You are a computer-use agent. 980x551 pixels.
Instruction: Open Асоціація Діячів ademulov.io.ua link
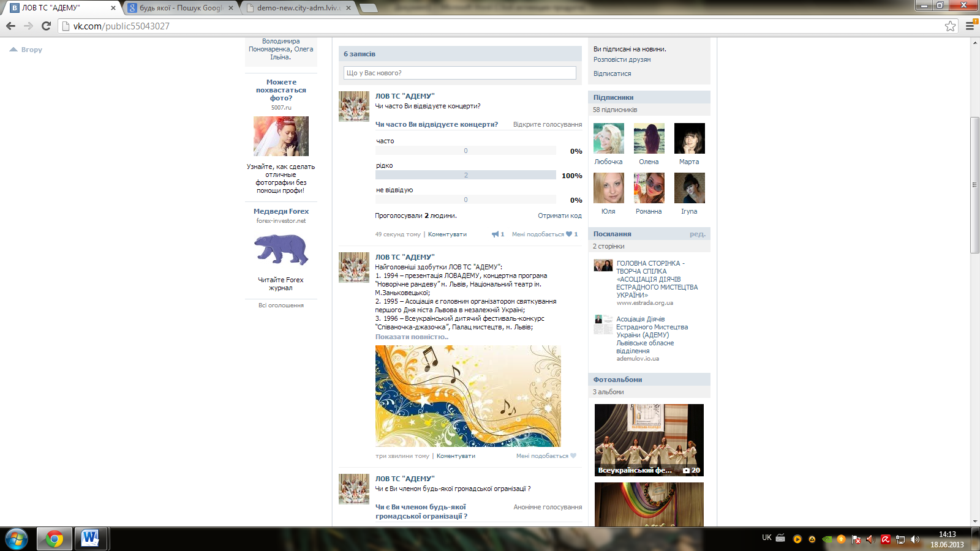pos(652,335)
